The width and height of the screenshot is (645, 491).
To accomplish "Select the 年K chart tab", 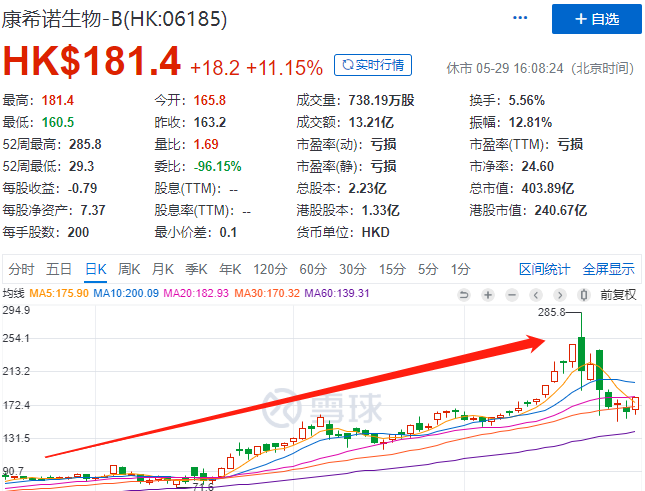I will pyautogui.click(x=230, y=269).
